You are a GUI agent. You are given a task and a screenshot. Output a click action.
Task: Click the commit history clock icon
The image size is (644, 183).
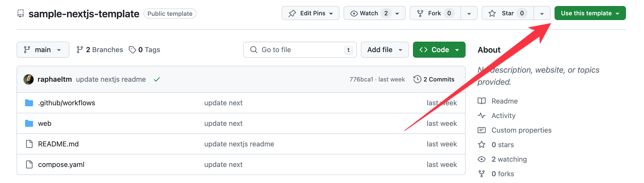pos(417,79)
